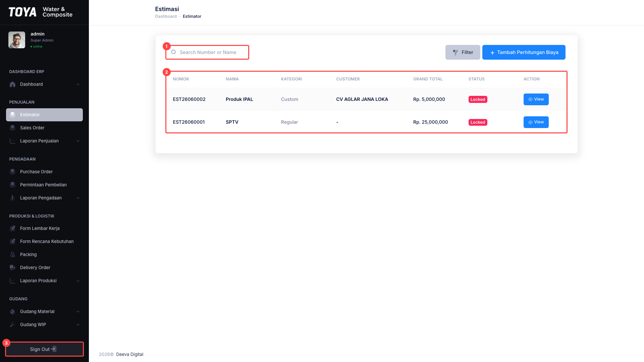Click the SPTV name cell
Image resolution: width=644 pixels, height=362 pixels.
232,122
